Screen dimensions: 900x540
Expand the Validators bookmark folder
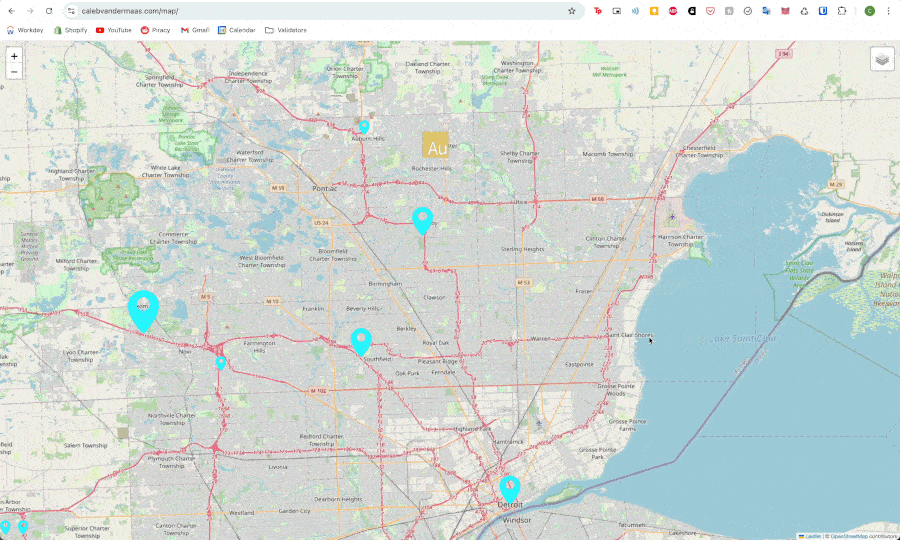click(286, 30)
